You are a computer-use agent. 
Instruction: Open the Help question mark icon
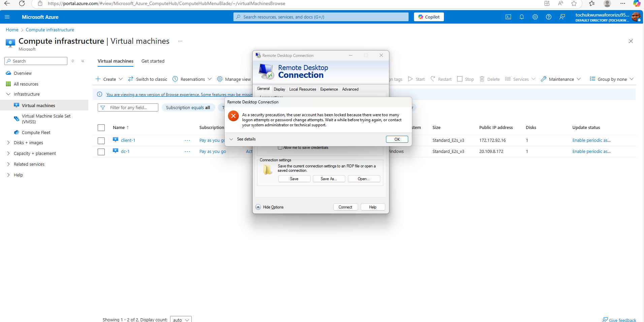click(549, 17)
